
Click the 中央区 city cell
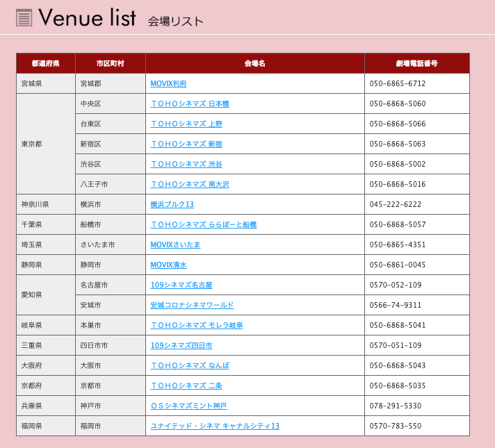pos(111,103)
